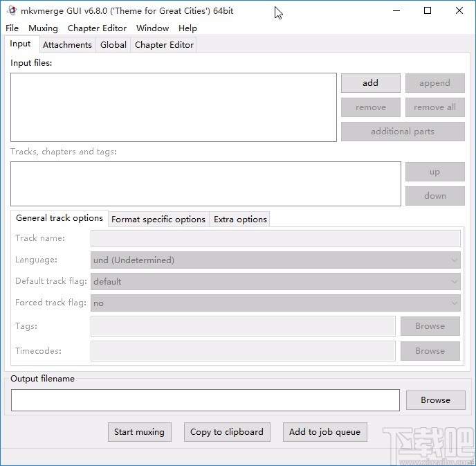The height and width of the screenshot is (466, 476).
Task: Focus the Track name field
Action: click(x=275, y=238)
